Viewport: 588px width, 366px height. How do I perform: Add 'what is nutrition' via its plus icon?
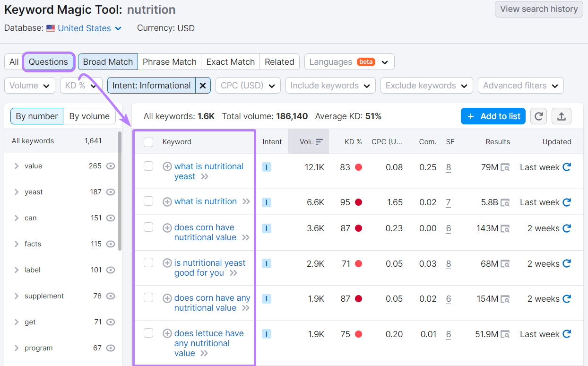point(167,201)
